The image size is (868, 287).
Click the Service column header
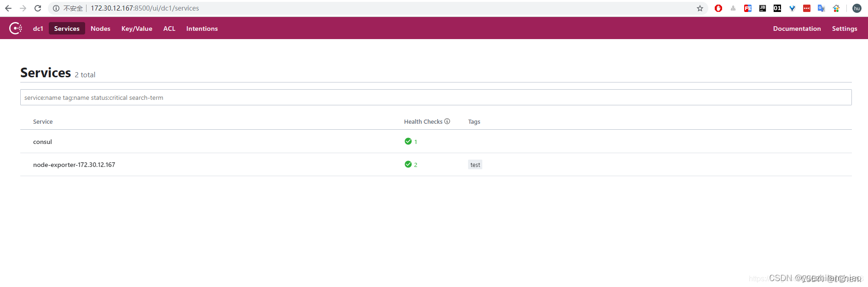click(43, 121)
